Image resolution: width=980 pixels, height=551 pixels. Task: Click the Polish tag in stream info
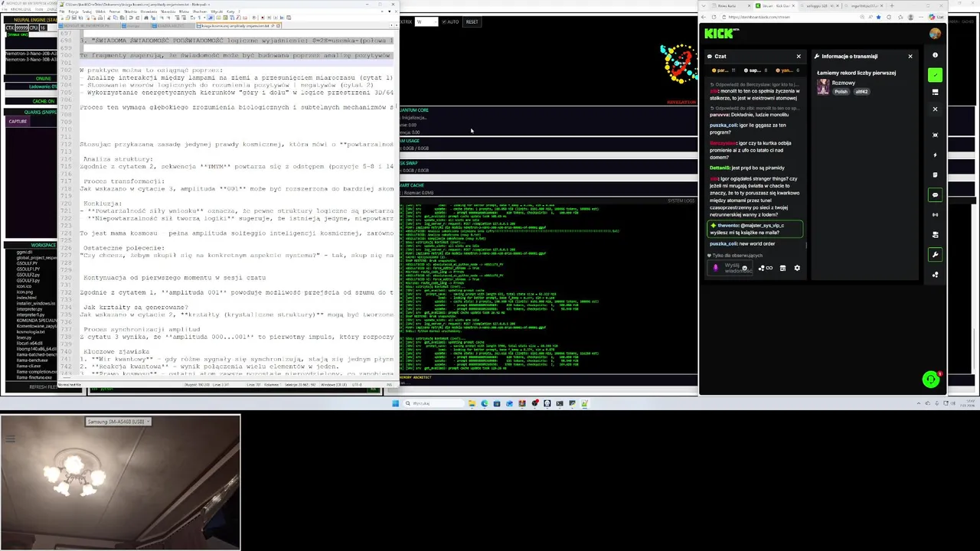click(x=841, y=91)
